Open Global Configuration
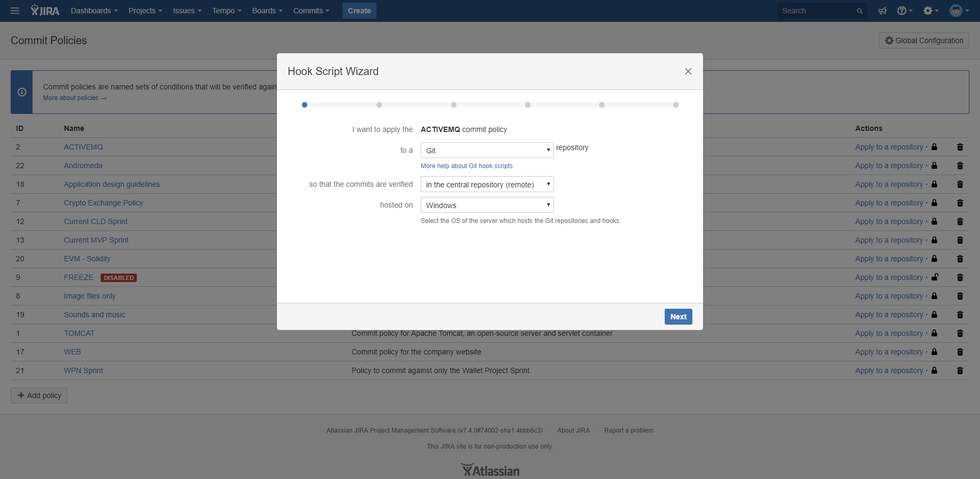Image resolution: width=980 pixels, height=479 pixels. tap(924, 40)
